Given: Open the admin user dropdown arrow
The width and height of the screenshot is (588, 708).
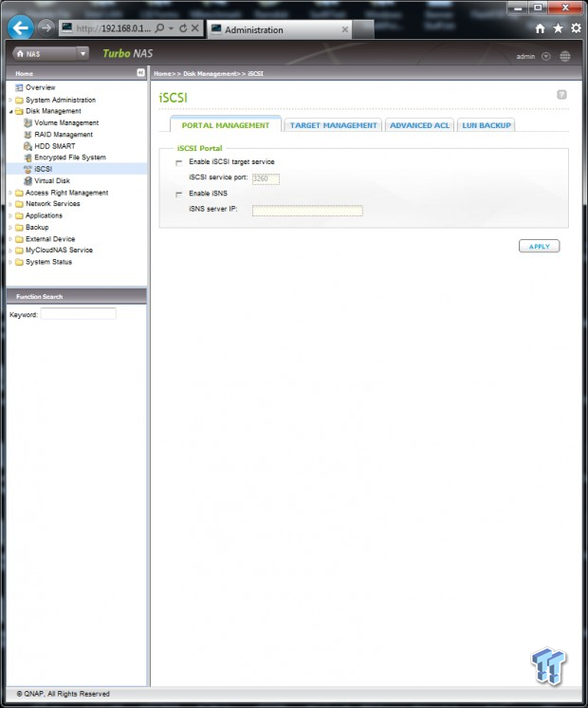Looking at the screenshot, I should pos(546,56).
